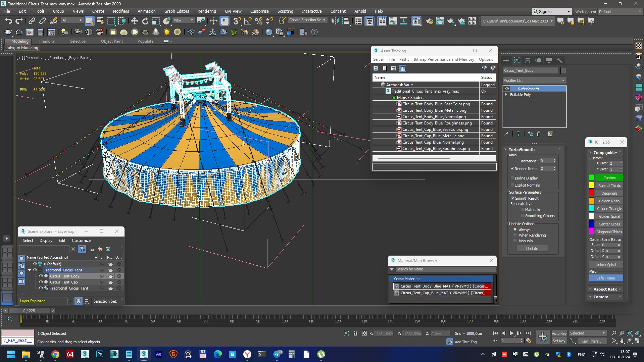This screenshot has height=362, width=644.
Task: Select the Move transform tool
Action: (x=134, y=21)
